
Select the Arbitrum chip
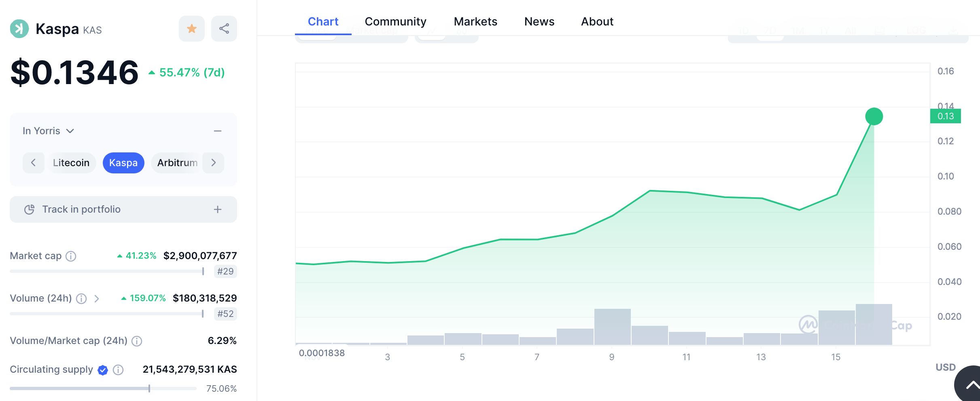[177, 163]
